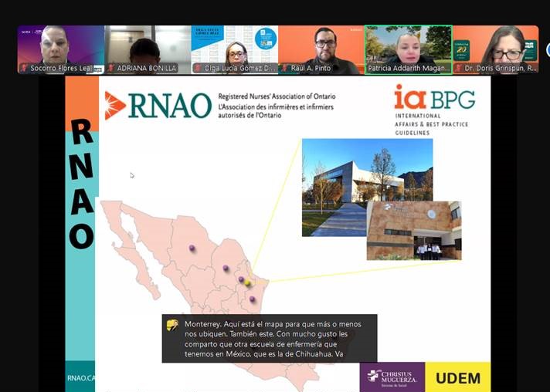Select Patricia Addarith's active speaker tile
Image resolution: width=550 pixels, height=392 pixels.
[409, 49]
